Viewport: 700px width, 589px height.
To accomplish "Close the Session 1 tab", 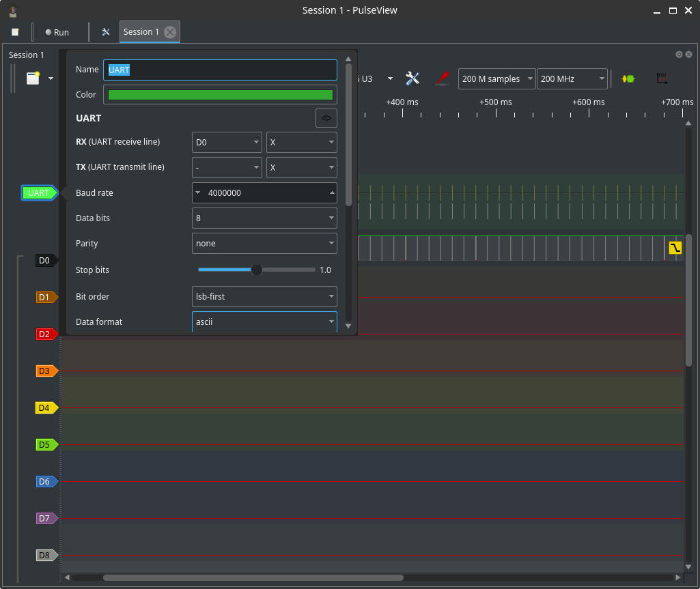I will 170,32.
